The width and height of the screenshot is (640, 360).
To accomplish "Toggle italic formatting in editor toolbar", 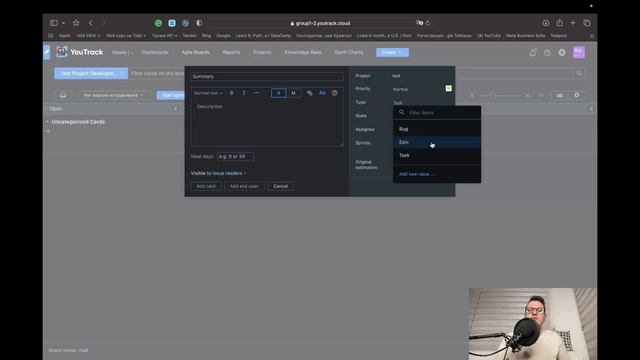I will pos(244,93).
